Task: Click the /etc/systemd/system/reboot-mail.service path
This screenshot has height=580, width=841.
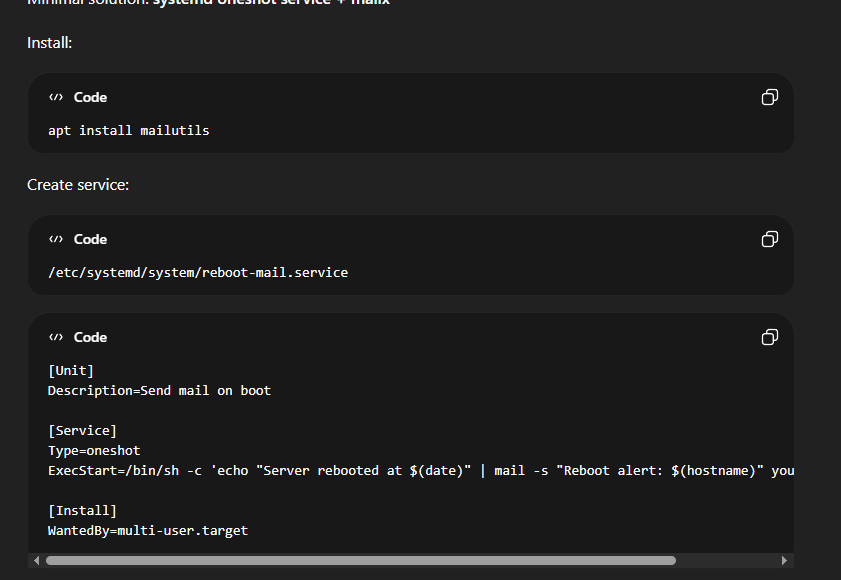Action: coord(197,272)
